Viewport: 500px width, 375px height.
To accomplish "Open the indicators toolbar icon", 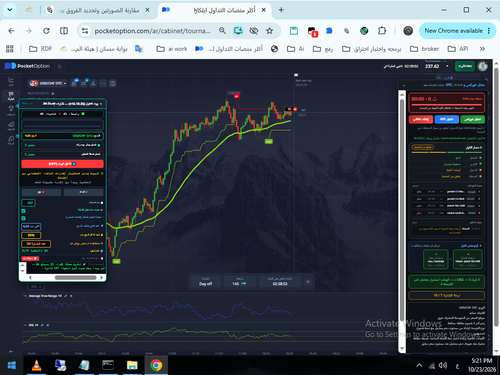I will pos(84,83).
